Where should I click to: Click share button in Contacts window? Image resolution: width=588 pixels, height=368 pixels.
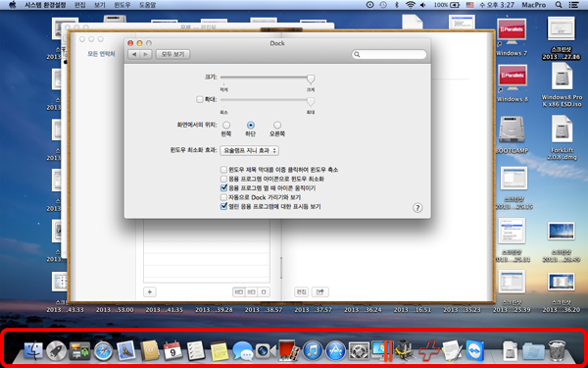click(319, 291)
